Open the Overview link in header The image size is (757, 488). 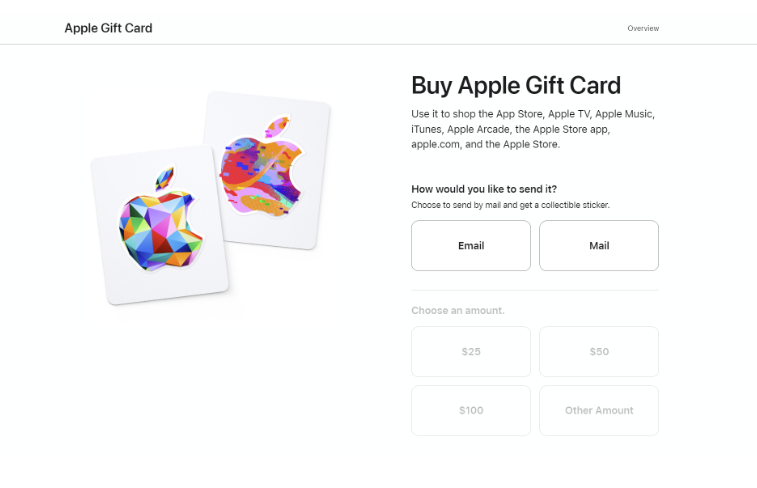click(x=643, y=28)
